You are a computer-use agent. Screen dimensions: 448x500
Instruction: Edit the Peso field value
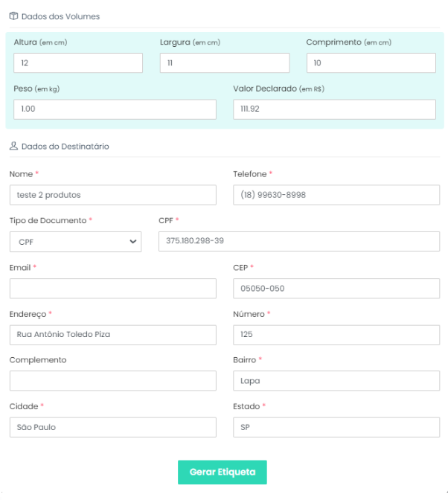click(x=115, y=109)
